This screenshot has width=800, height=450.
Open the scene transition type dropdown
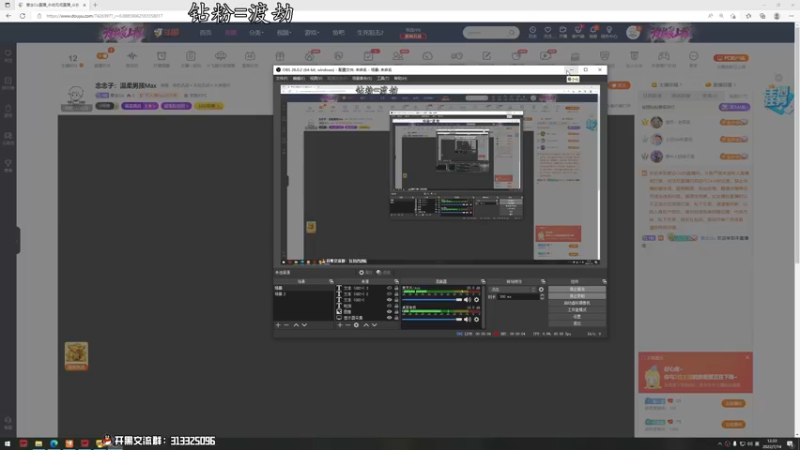click(x=513, y=289)
